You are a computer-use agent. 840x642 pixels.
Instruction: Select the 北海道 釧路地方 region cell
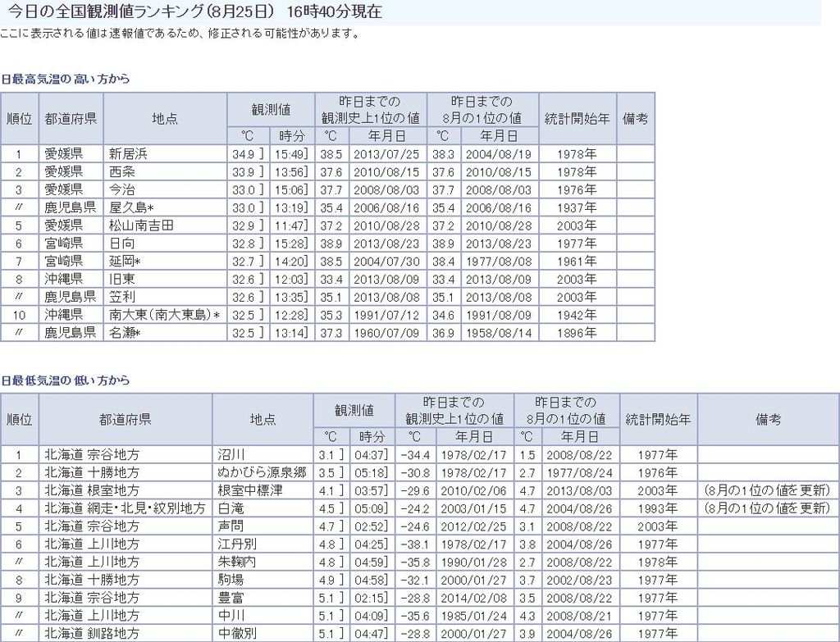(92, 634)
